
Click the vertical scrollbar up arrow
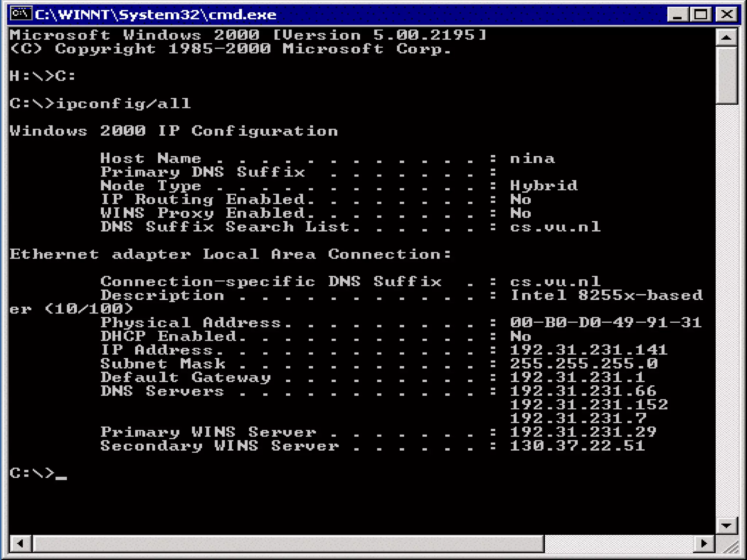tap(726, 37)
